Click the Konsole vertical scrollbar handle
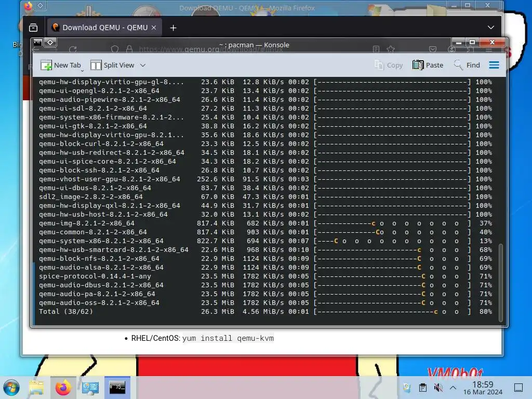 pyautogui.click(x=500, y=282)
